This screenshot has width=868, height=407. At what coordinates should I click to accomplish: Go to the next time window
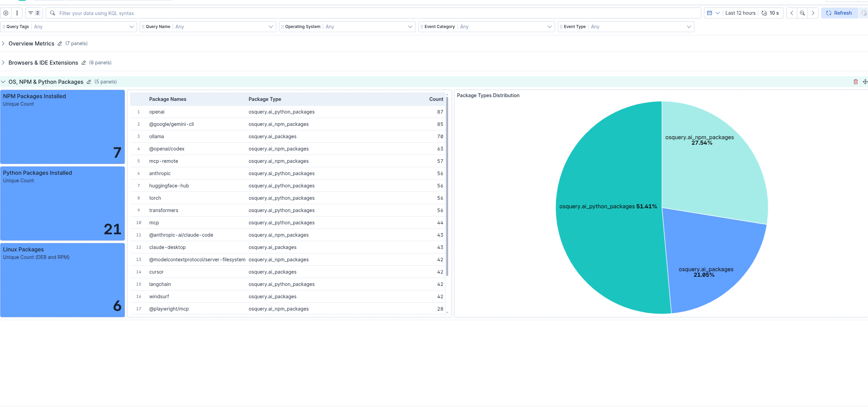coord(813,13)
